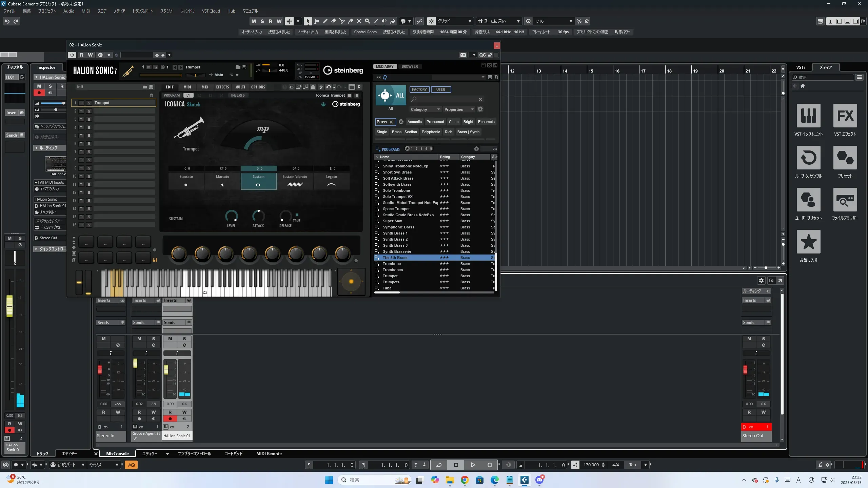Click the USER filter button in MediaBay
The height and width of the screenshot is (488, 868).
click(x=440, y=89)
